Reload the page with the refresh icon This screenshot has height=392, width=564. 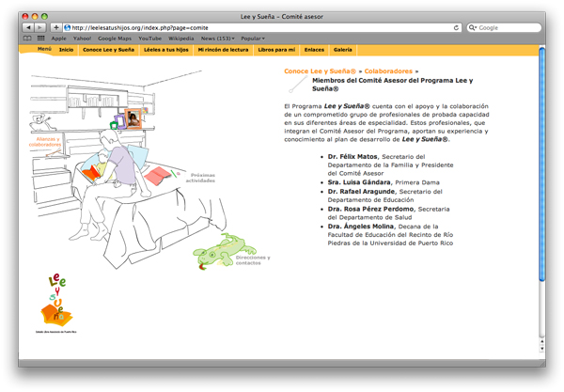pyautogui.click(x=457, y=28)
